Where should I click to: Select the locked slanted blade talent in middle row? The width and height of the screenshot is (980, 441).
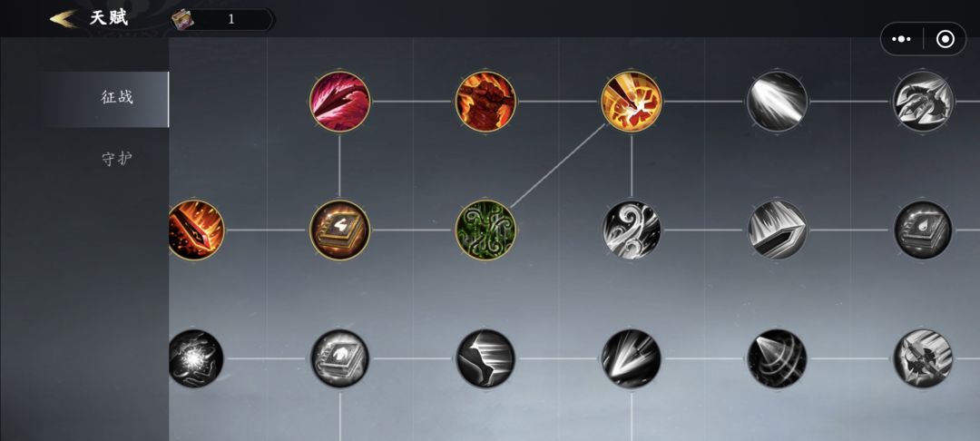tap(778, 230)
